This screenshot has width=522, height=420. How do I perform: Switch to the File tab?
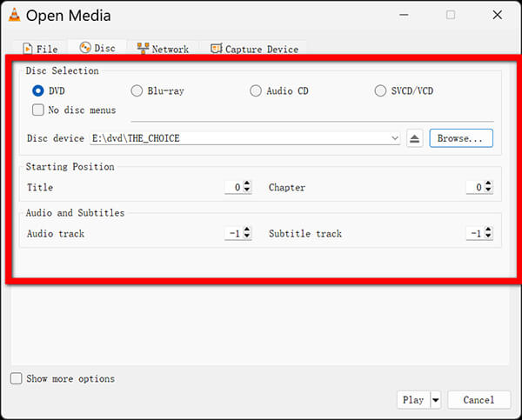coord(40,50)
